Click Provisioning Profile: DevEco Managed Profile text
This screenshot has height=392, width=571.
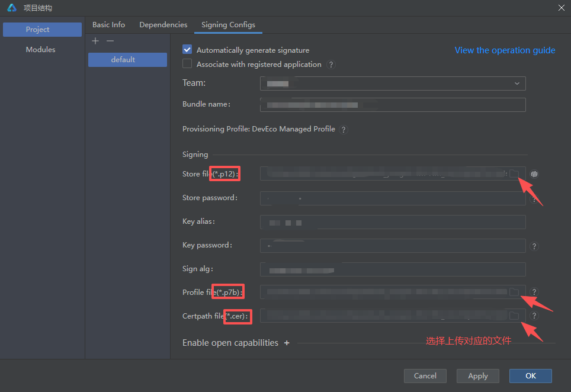click(259, 129)
